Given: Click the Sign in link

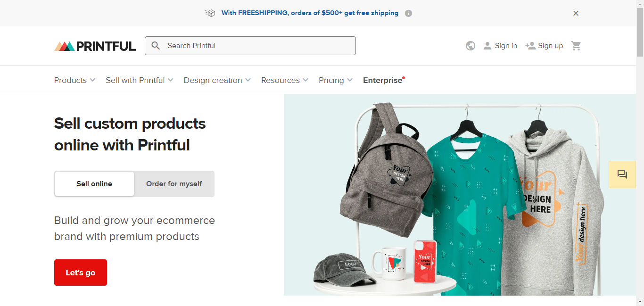Looking at the screenshot, I should pos(506,45).
